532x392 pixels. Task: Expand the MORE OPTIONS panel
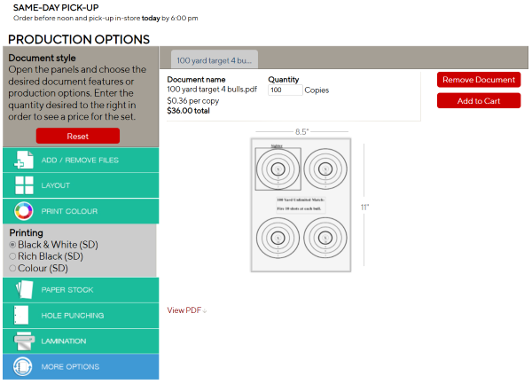click(81, 366)
